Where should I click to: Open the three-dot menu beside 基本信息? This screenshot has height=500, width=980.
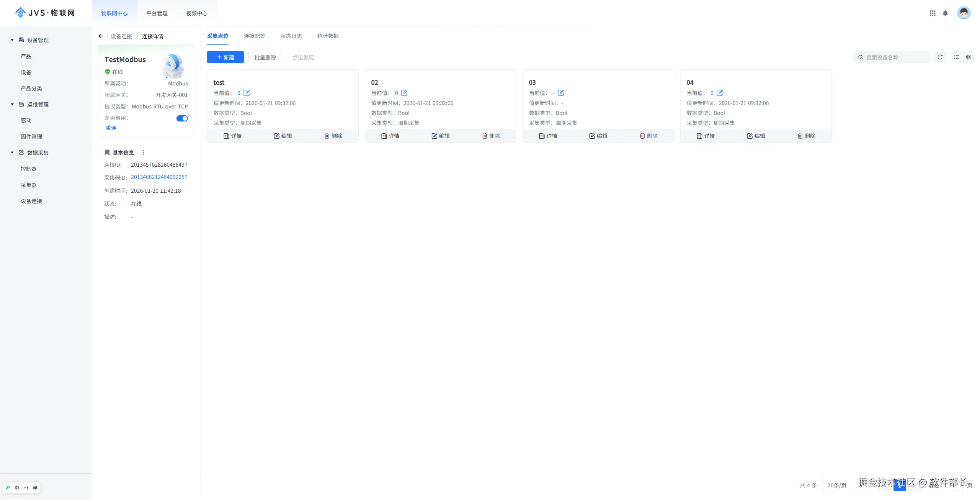(x=144, y=152)
